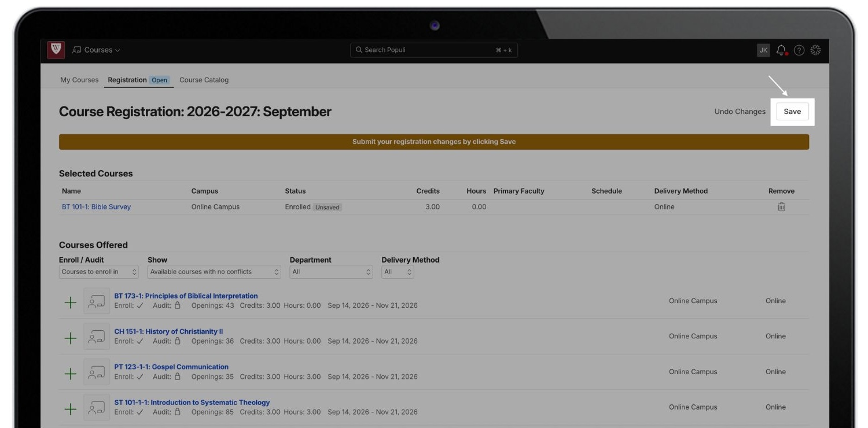This screenshot has height=428, width=868.
Task: Open PT 123-1-1: Gospel Communication link
Action: [171, 367]
